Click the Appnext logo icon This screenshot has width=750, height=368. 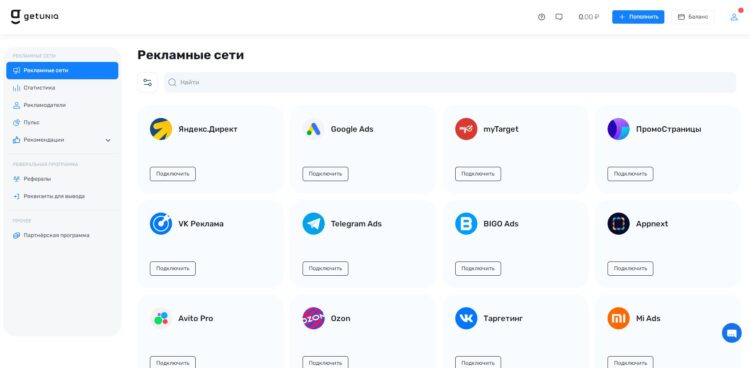[x=618, y=223]
